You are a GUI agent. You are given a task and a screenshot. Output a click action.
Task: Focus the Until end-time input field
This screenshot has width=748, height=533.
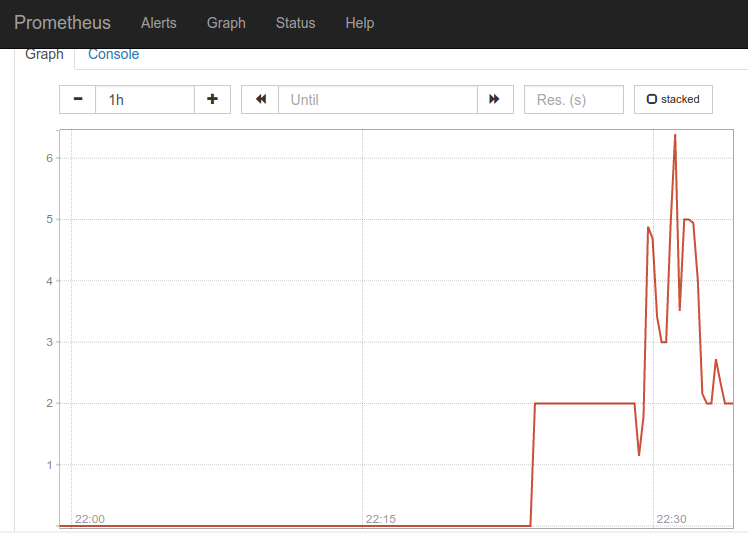(x=378, y=99)
